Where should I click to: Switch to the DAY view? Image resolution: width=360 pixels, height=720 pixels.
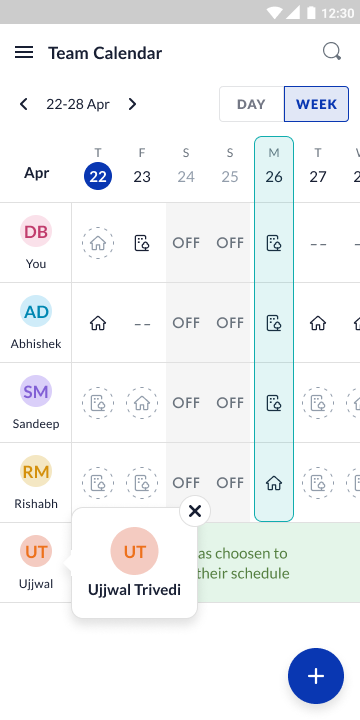tap(251, 104)
